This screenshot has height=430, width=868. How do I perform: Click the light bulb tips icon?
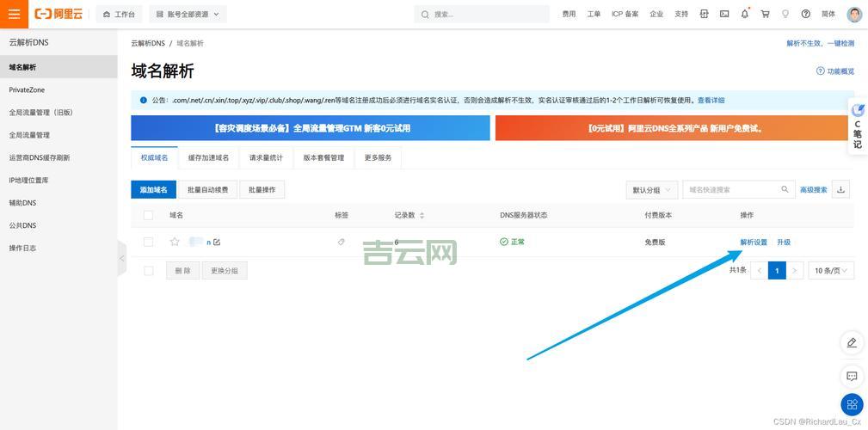785,15
